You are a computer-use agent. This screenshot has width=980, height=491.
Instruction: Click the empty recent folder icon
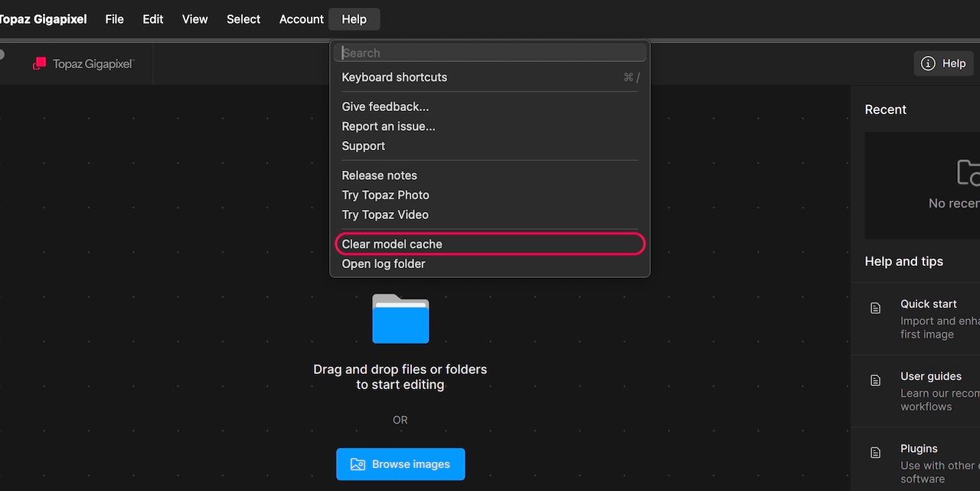click(969, 172)
